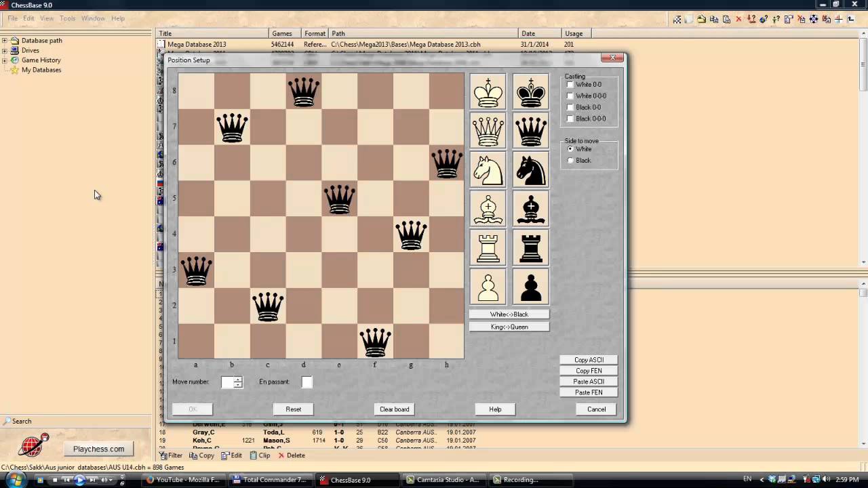Select Black as side to move
This screenshot has width=868, height=488.
570,161
